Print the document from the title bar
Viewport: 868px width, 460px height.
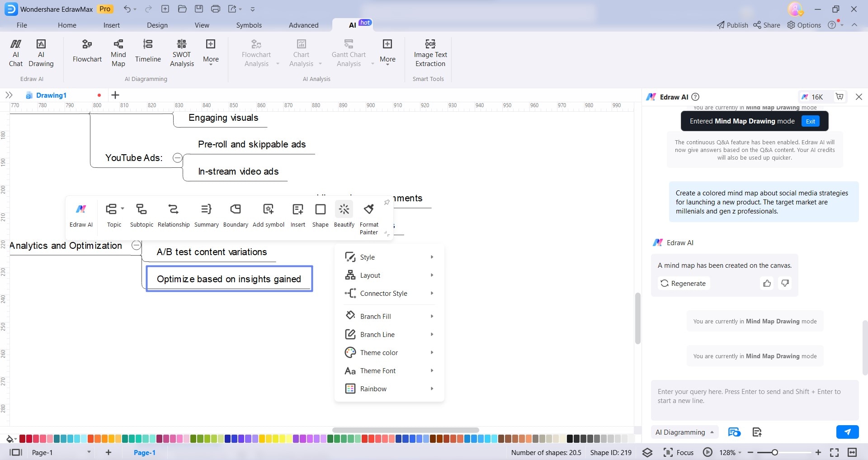pos(216,9)
